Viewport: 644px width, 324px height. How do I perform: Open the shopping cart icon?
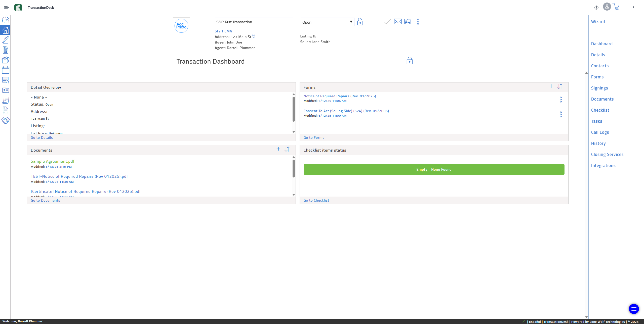pos(616,7)
